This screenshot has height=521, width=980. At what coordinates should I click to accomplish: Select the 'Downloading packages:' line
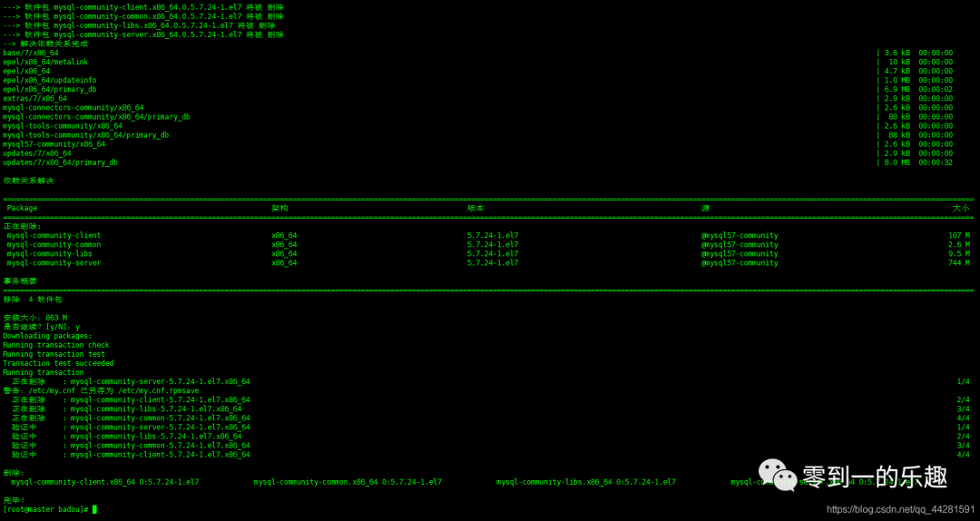click(47, 336)
